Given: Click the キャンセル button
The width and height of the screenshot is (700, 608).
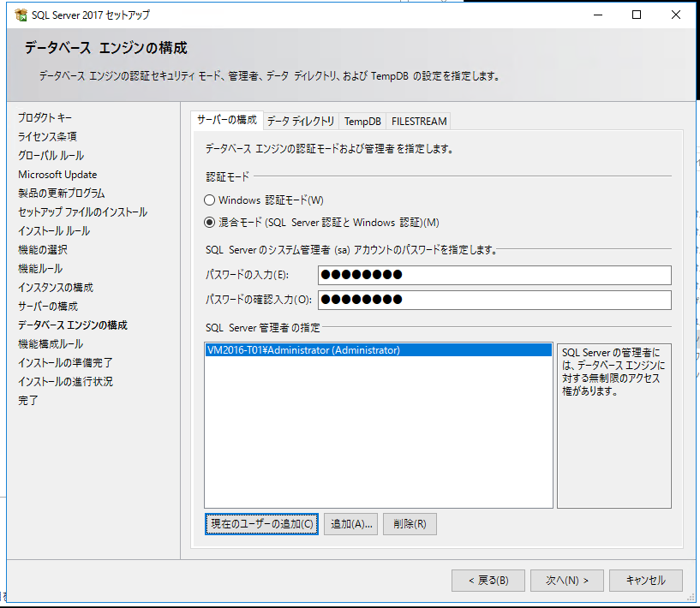Looking at the screenshot, I should point(646,581).
